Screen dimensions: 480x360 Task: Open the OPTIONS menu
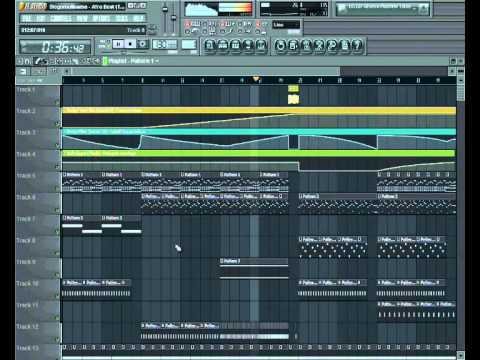click(102, 18)
